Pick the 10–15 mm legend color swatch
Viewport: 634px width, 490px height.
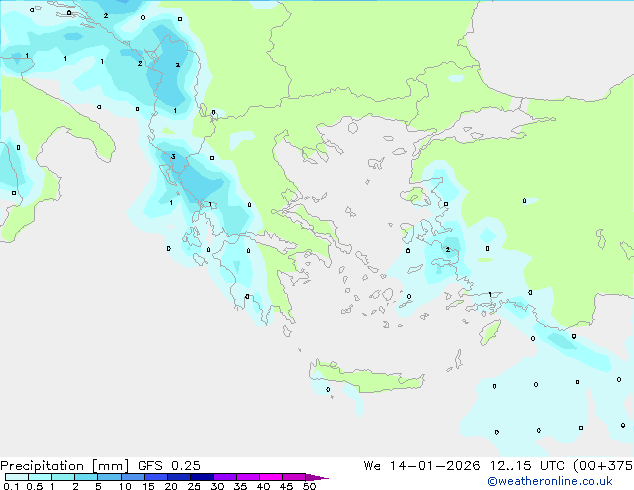(132, 477)
